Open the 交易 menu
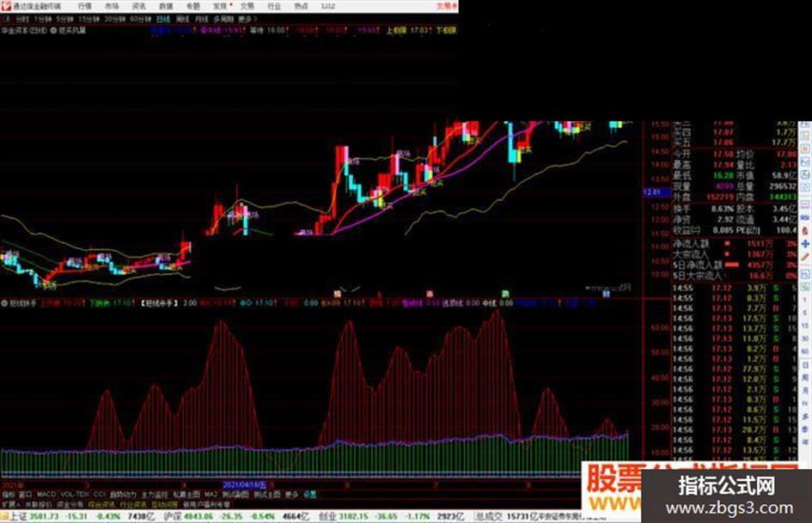Screen dimensions: 812x523 [x=247, y=6]
